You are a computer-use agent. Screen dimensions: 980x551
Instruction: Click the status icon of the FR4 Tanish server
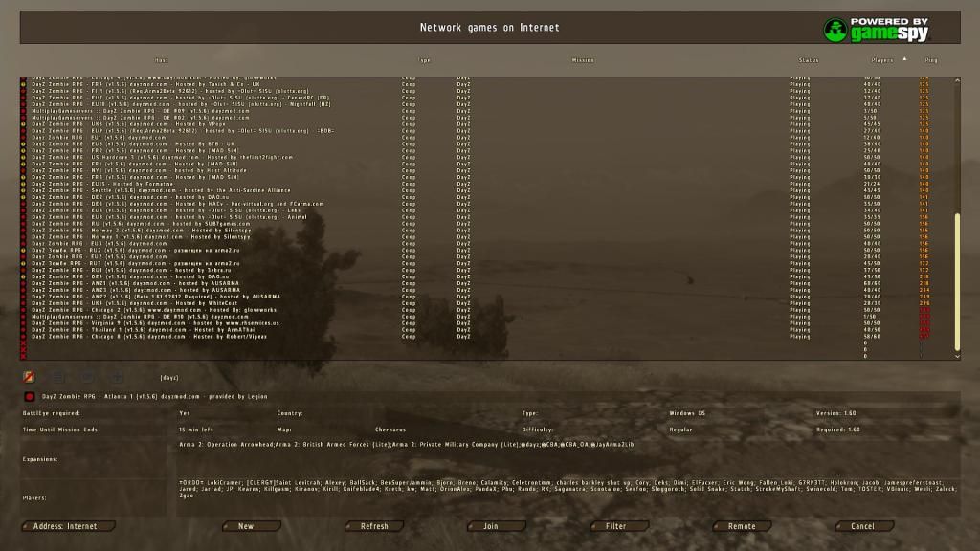tap(23, 84)
